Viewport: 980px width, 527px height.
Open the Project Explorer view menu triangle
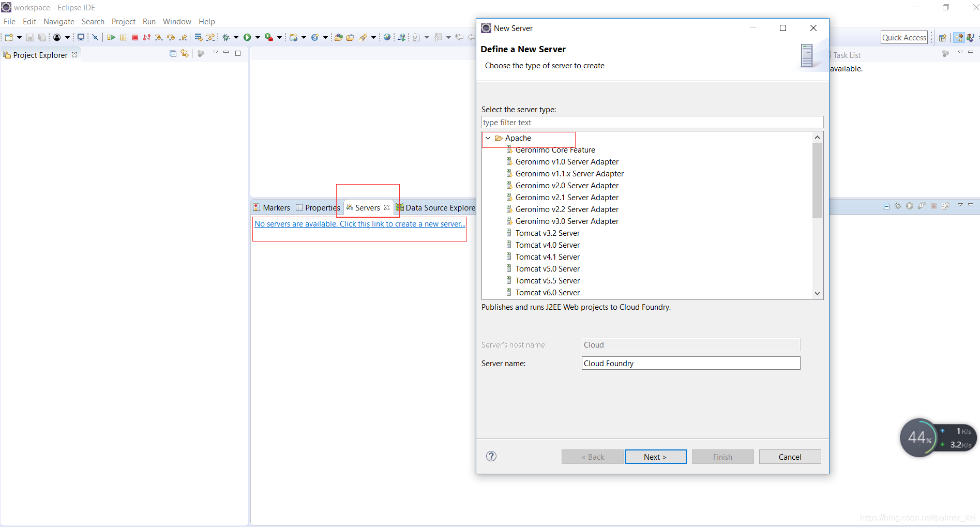click(216, 53)
